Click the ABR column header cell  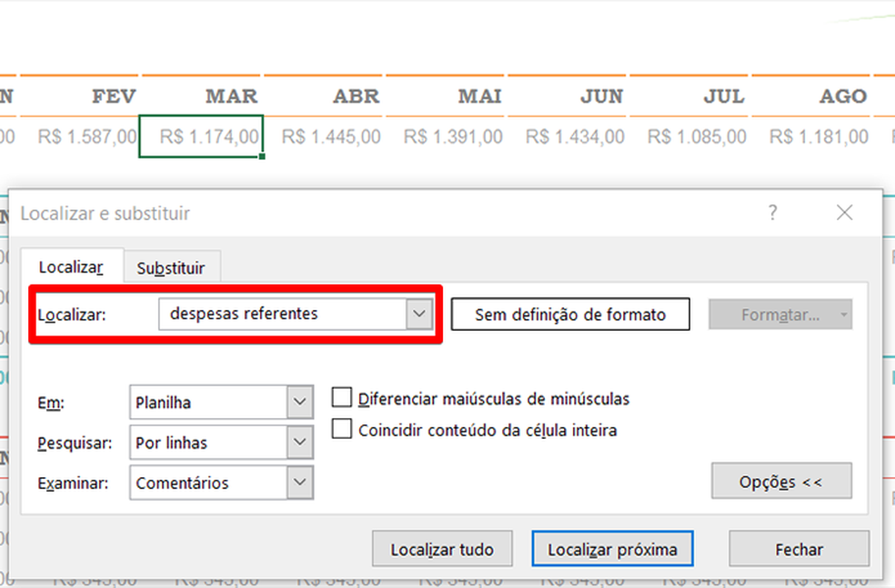coord(323,95)
